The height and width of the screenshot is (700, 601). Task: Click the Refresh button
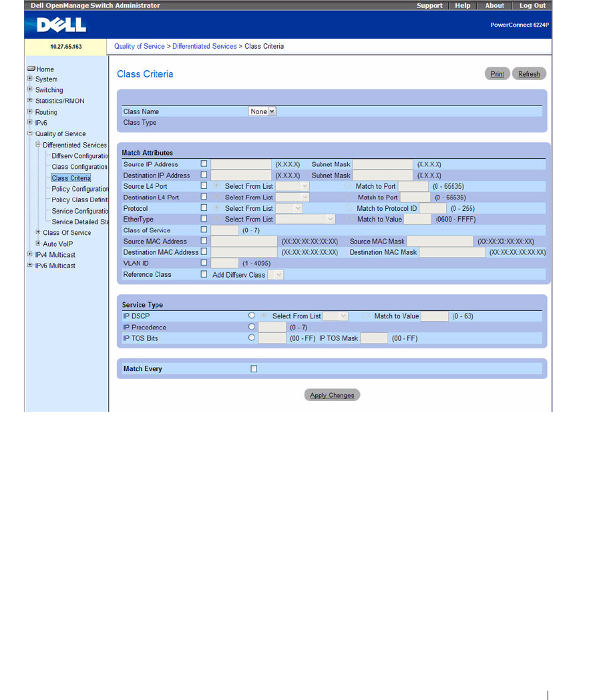pyautogui.click(x=529, y=74)
